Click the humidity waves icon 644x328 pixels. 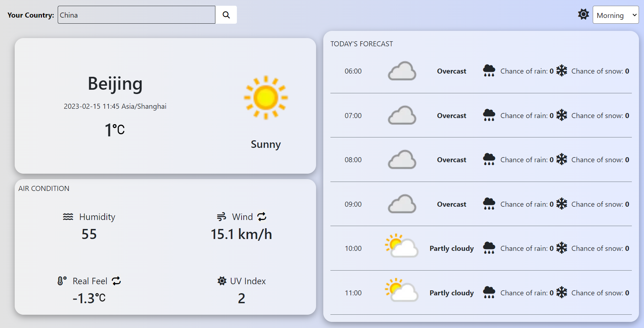(67, 217)
